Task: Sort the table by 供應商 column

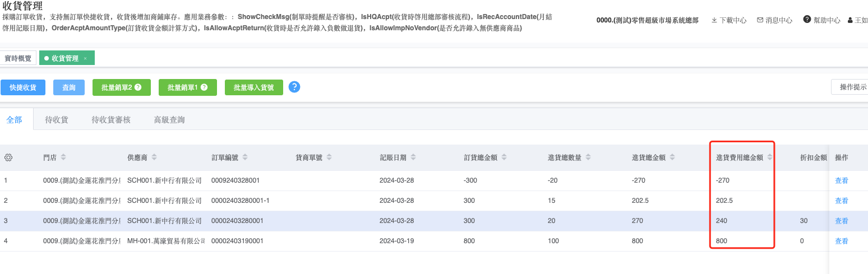Action: (154, 158)
